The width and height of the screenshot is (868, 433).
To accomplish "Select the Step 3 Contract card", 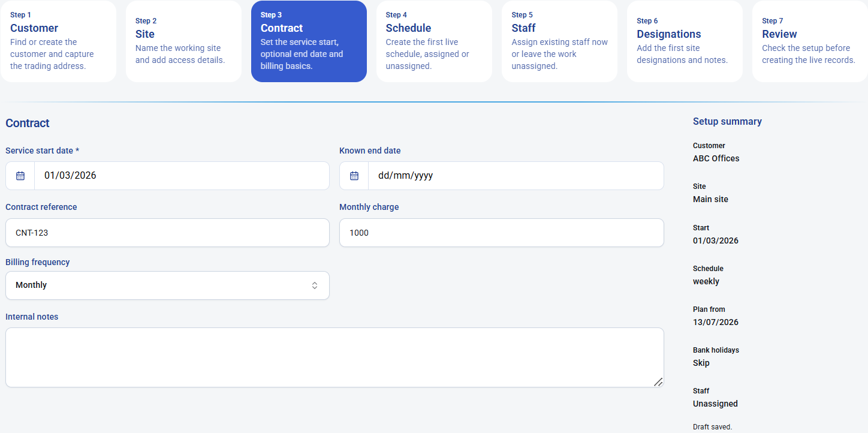I will [309, 41].
